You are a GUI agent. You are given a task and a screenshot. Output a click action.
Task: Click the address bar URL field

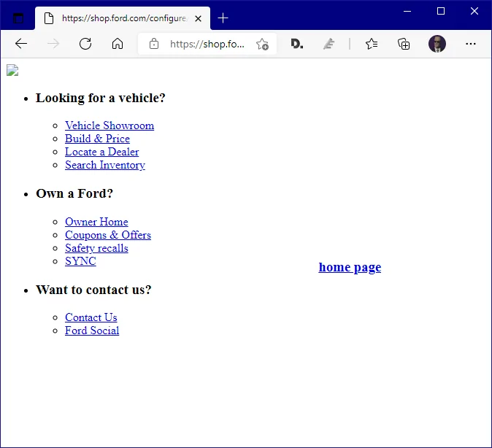[207, 44]
